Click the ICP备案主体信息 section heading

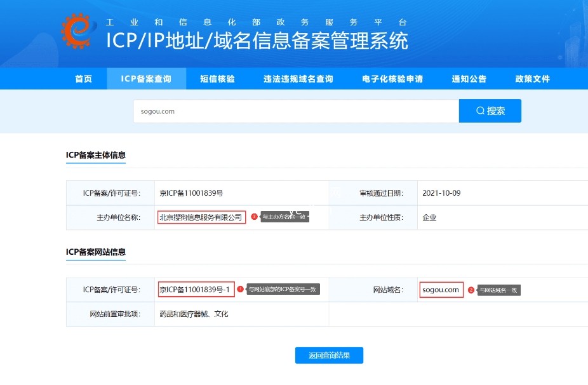click(96, 155)
